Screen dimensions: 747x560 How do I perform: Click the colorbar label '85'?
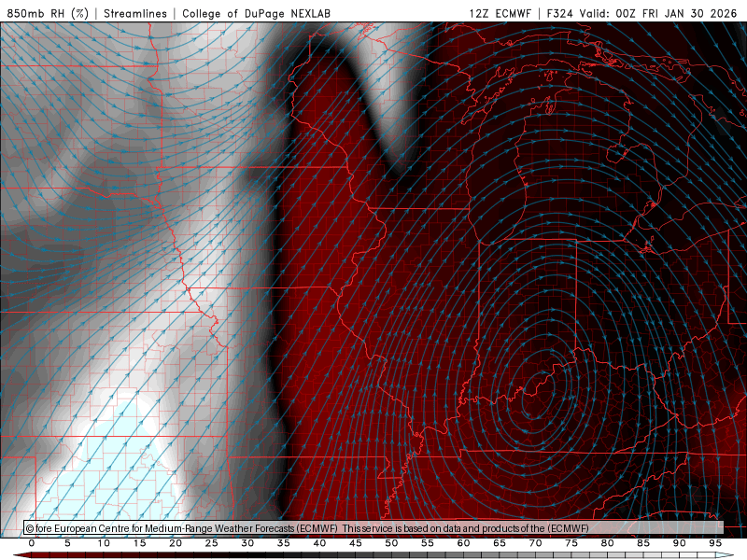pyautogui.click(x=643, y=543)
